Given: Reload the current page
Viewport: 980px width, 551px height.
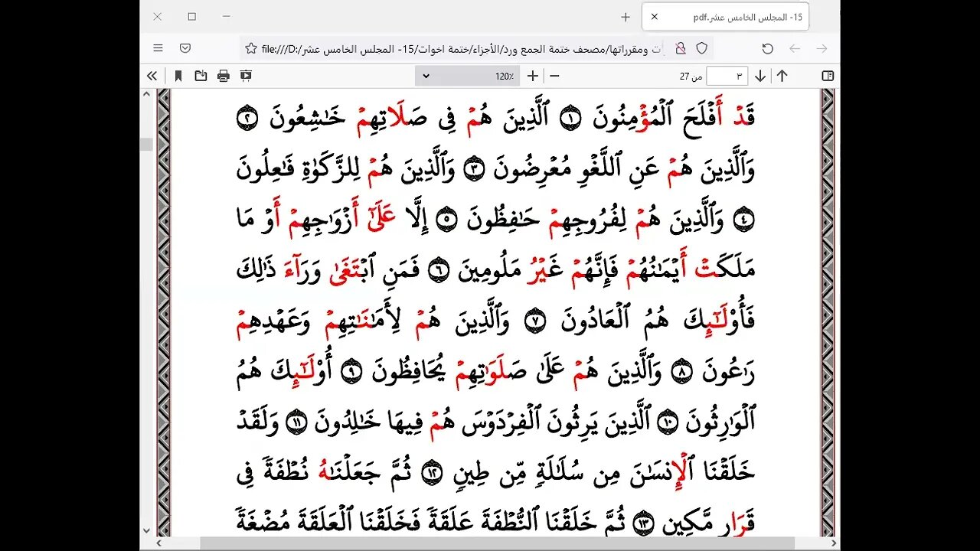Looking at the screenshot, I should (x=768, y=48).
